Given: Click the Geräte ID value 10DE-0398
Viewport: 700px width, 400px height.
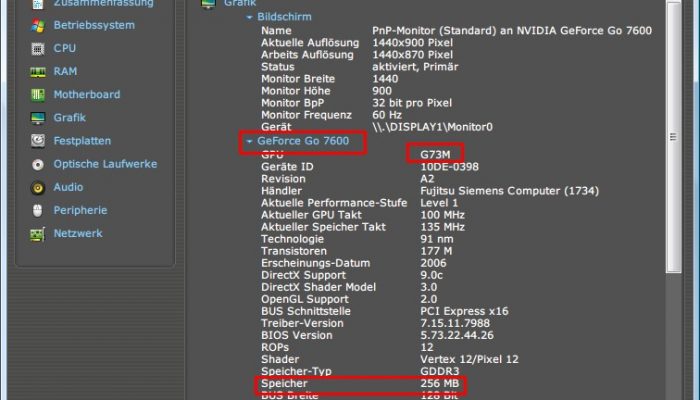Looking at the screenshot, I should [x=450, y=167].
